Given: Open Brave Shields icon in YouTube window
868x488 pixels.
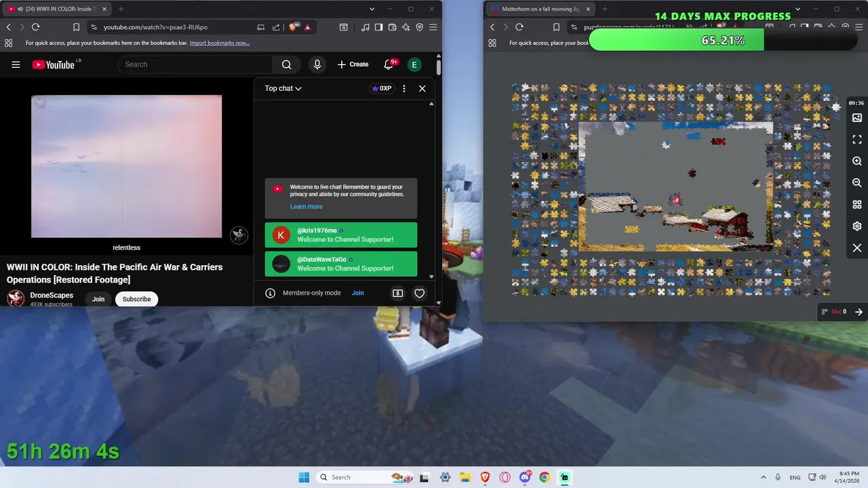Looking at the screenshot, I should (x=293, y=27).
